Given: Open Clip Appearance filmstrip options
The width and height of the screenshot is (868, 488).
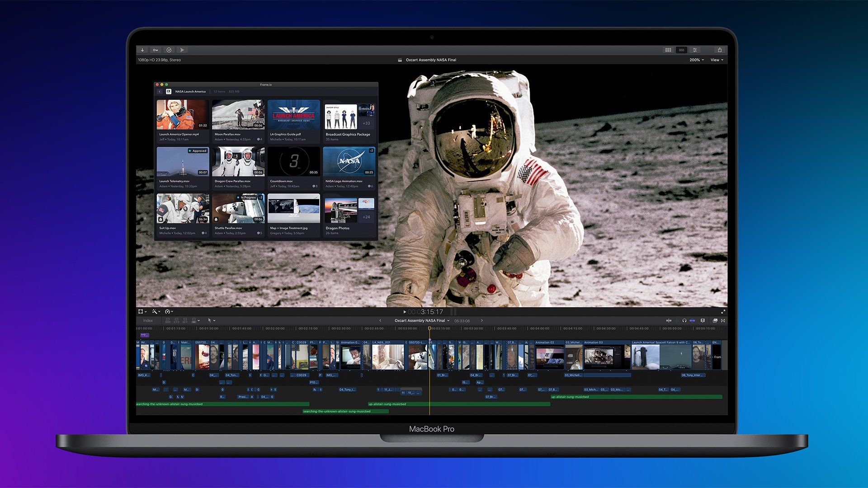Looking at the screenshot, I should coord(703,320).
